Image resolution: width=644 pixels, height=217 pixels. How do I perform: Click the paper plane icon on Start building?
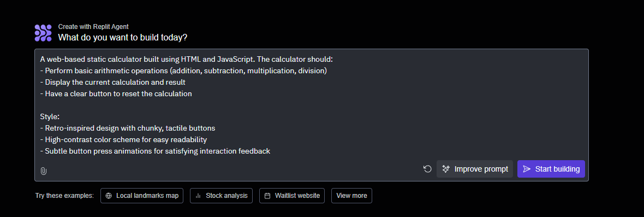[527, 169]
